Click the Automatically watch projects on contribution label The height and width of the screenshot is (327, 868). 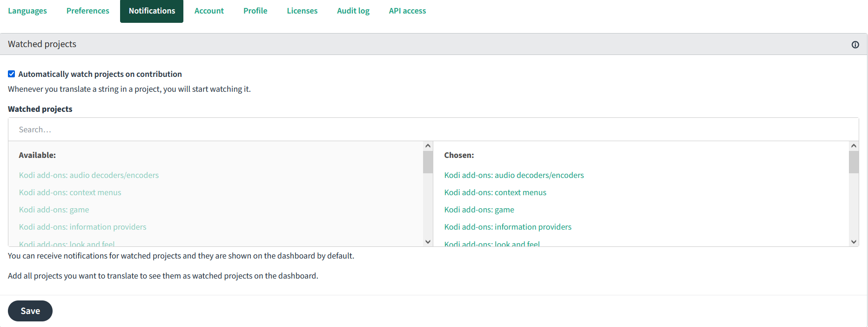click(100, 74)
